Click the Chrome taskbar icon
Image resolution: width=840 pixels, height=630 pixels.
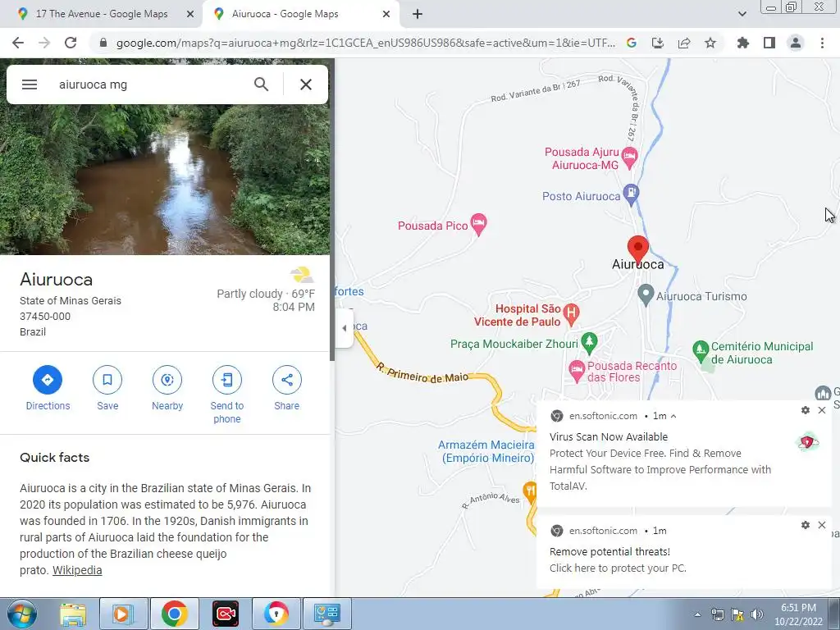[x=174, y=614]
